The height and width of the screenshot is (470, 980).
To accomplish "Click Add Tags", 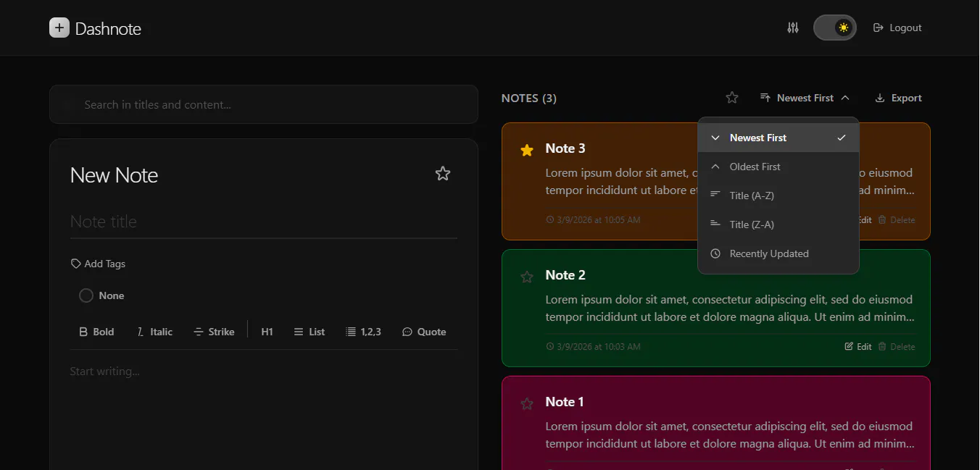I will tap(98, 264).
